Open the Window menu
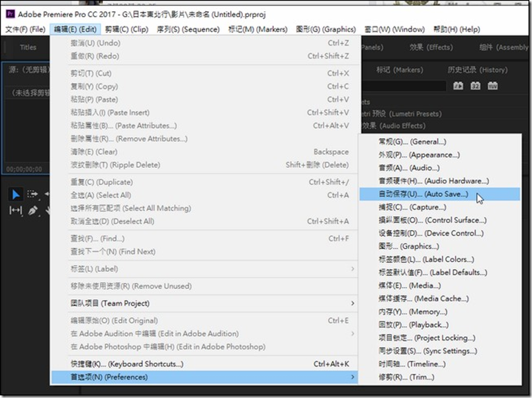This screenshot has width=532, height=398. [394, 30]
